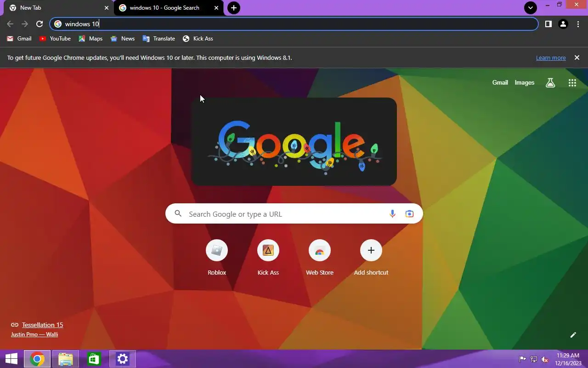The image size is (588, 368).
Task: Expand the tab search dropdown arrow
Action: pos(531,8)
